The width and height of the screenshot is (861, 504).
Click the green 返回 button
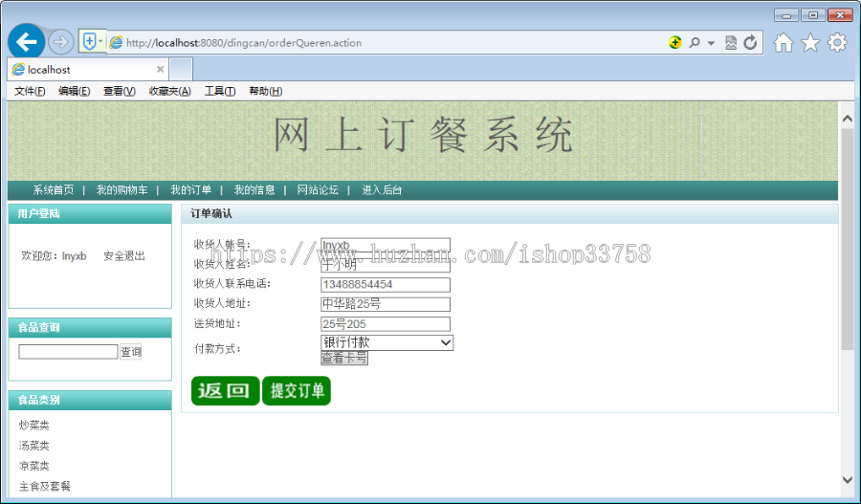[225, 391]
